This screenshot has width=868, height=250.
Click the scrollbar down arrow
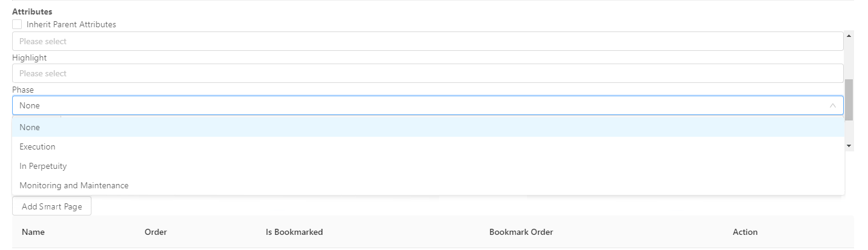point(849,146)
